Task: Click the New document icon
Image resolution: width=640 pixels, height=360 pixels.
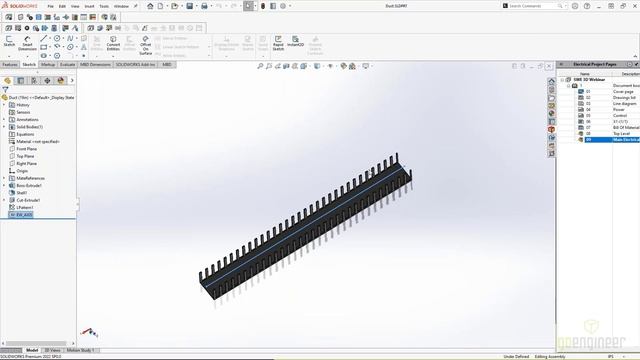Action: point(160,6)
